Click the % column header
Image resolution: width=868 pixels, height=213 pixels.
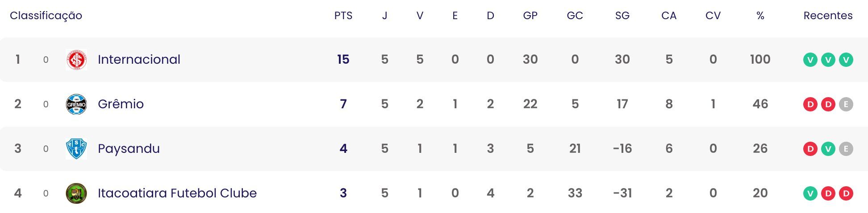(760, 16)
